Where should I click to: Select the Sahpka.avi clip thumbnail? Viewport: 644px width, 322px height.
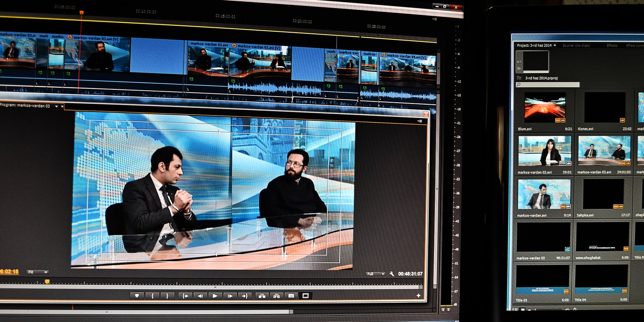pos(604,194)
